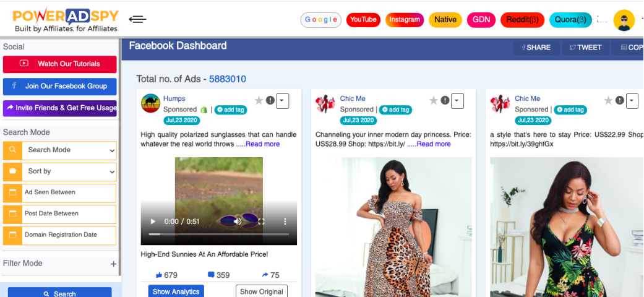This screenshot has height=297, width=644.
Task: Click search magnifier icon beside Search Mode
Action: 12,150
